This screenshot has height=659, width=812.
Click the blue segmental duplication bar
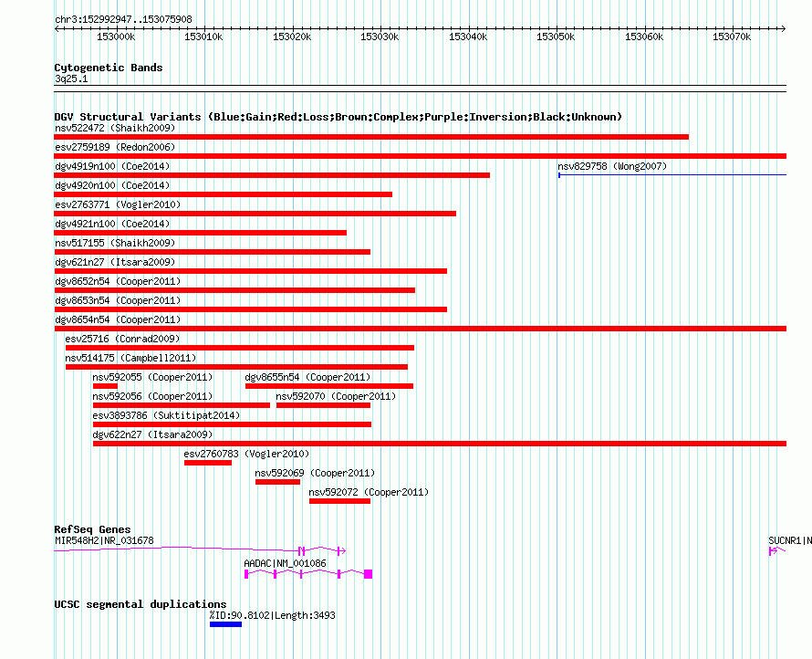click(225, 624)
